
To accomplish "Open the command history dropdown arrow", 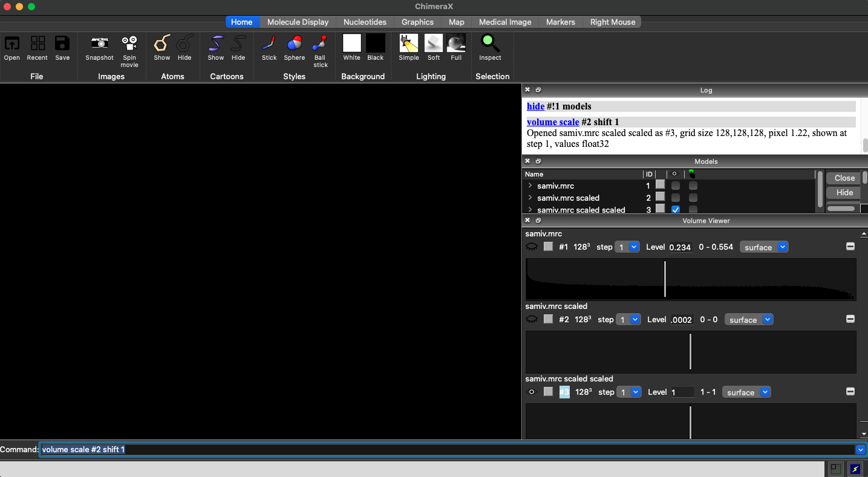I will (x=860, y=450).
